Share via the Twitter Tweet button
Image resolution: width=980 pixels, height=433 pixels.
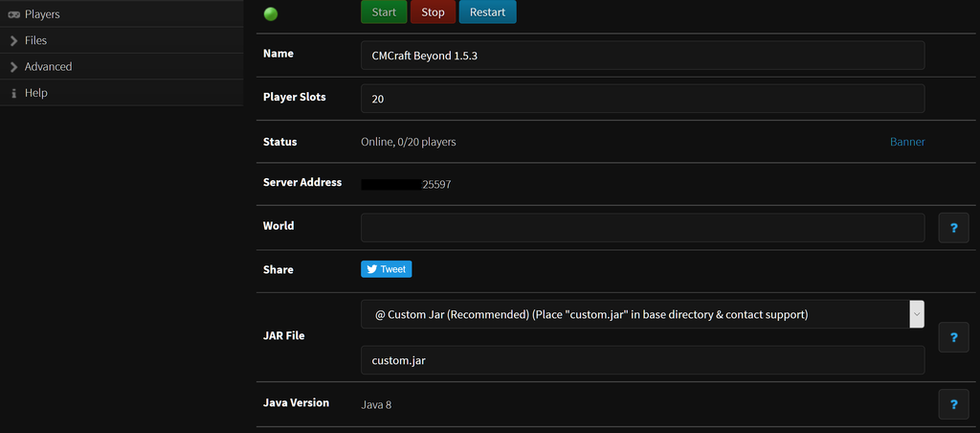[387, 269]
